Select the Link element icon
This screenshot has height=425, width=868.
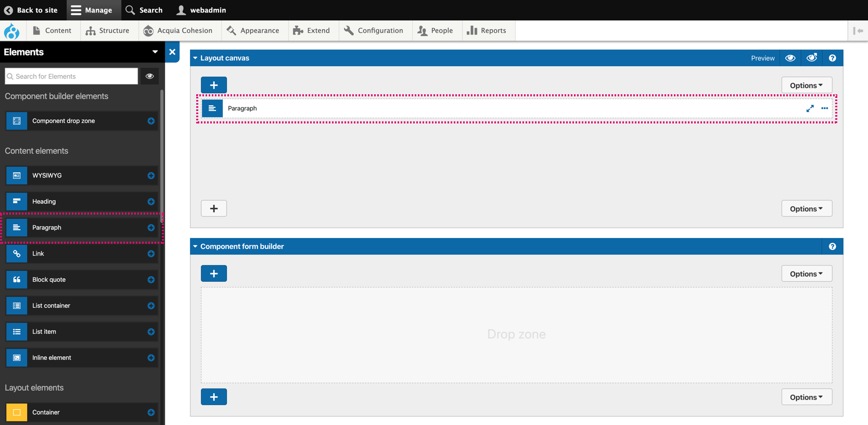[17, 254]
